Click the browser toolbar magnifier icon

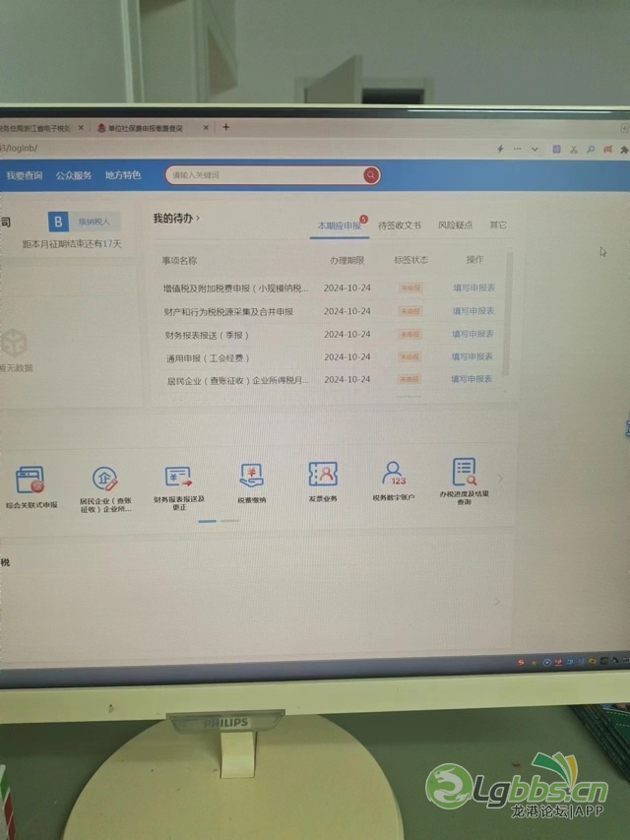[591, 150]
